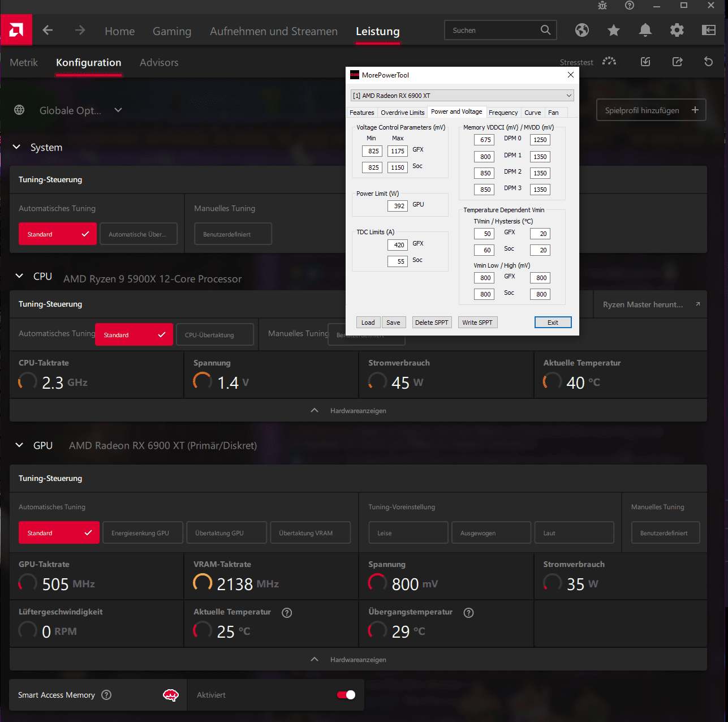
Task: Collapse the System section
Action: click(17, 147)
